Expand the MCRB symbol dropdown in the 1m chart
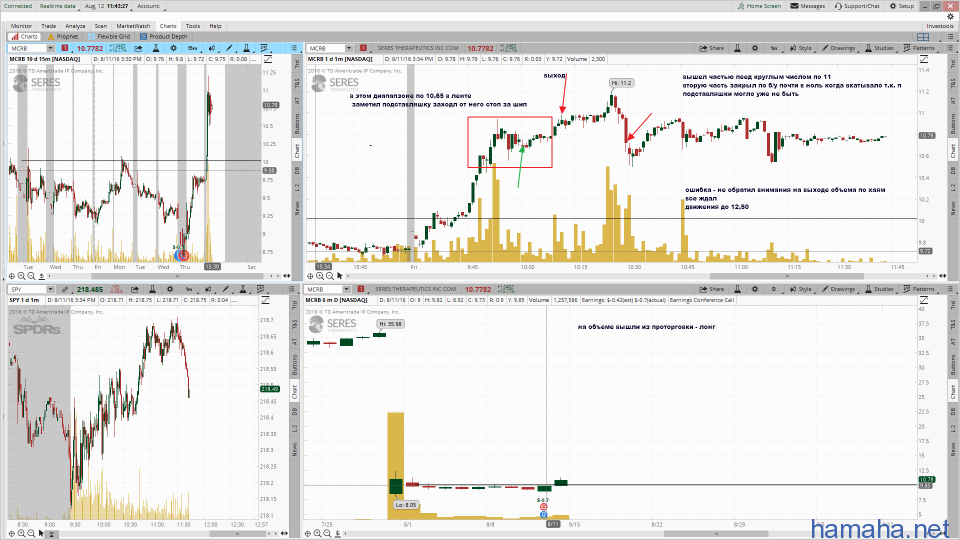The width and height of the screenshot is (960, 540). 348,48
